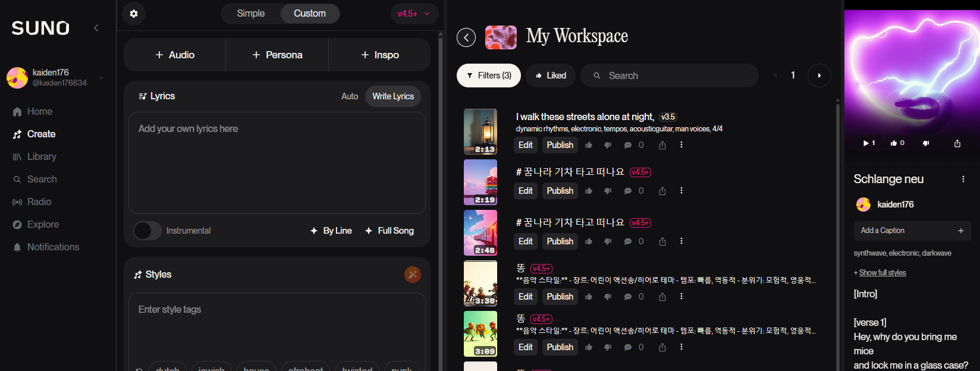
Task: Open comments on the 2:48 train song
Action: click(x=628, y=241)
